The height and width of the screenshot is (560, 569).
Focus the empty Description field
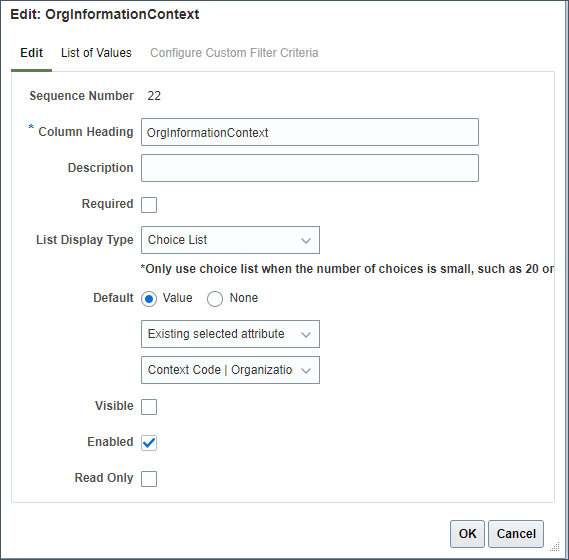310,168
